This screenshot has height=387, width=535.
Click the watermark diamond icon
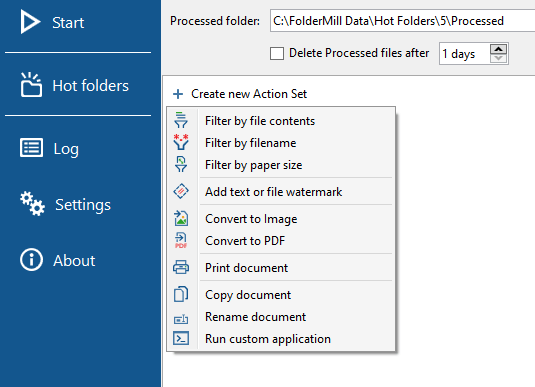pos(181,191)
